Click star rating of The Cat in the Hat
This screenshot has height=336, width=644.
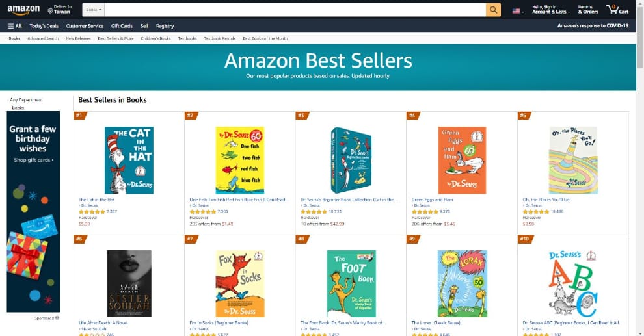click(92, 211)
